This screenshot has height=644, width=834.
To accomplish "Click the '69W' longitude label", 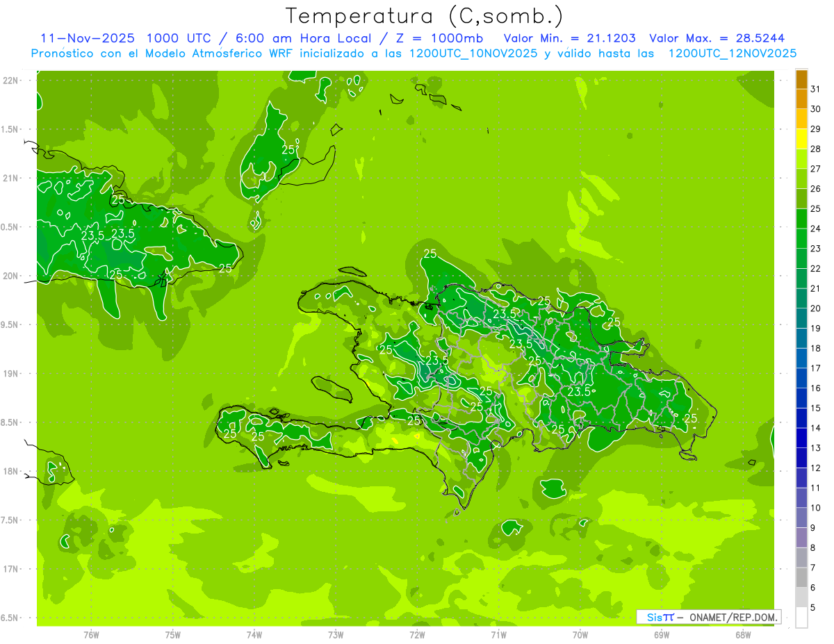I will click(x=662, y=635).
